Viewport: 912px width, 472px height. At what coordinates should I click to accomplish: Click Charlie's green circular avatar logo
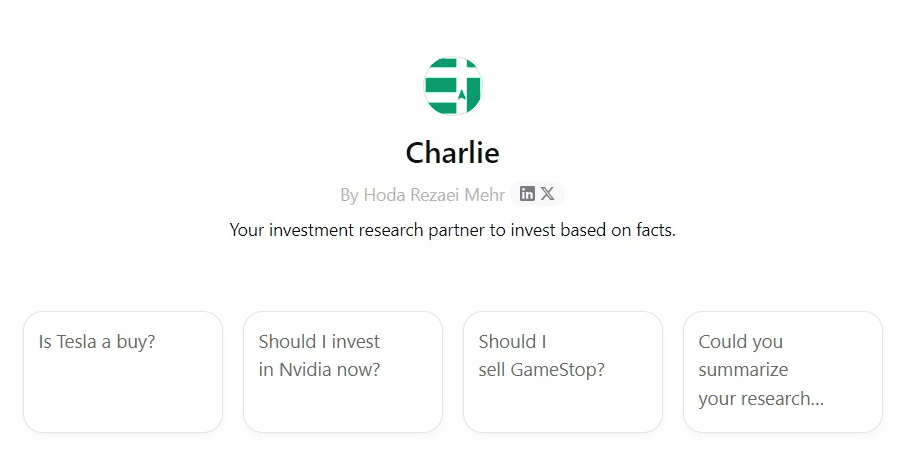[453, 85]
